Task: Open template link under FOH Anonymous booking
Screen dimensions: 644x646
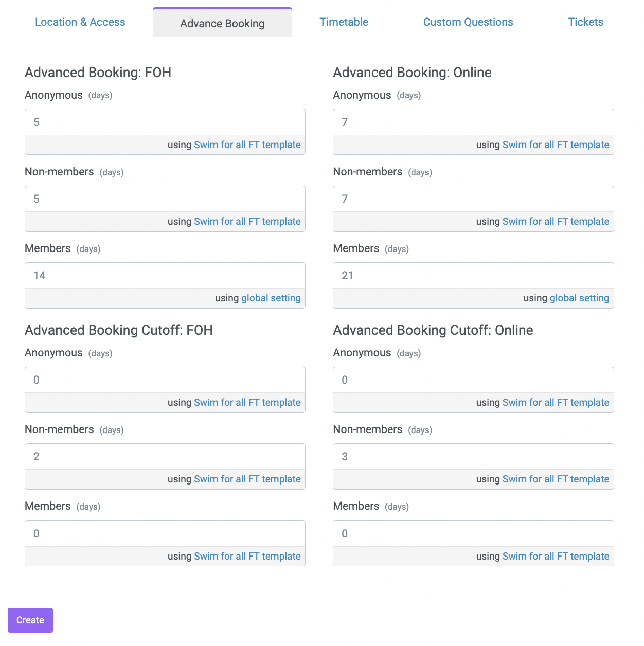Action: click(247, 145)
